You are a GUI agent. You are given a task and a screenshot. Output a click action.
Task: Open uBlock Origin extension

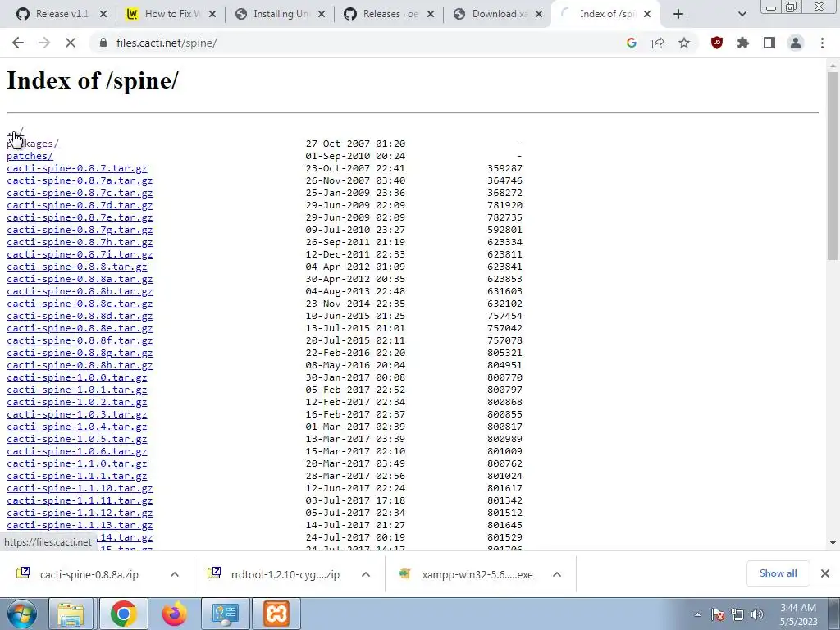717,43
